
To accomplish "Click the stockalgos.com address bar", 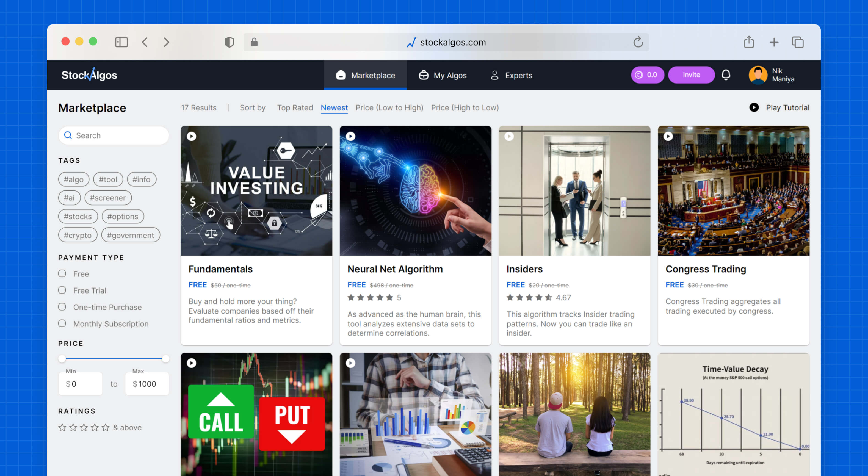I will click(x=446, y=42).
